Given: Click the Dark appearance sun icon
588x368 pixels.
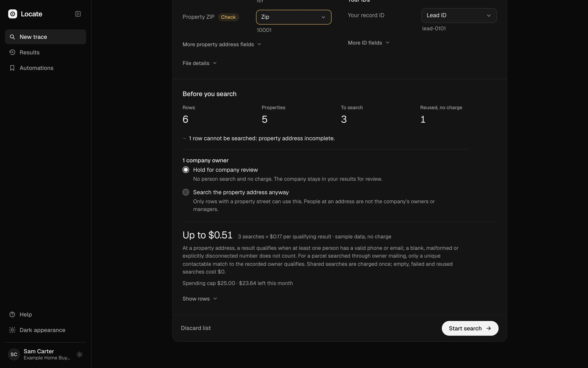Looking at the screenshot, I should [12, 330].
